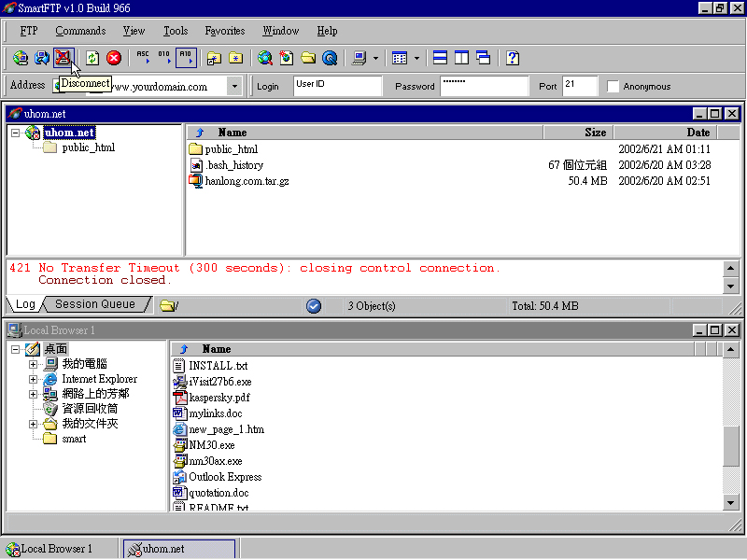This screenshot has height=560, width=747.
Task: Click the log pane scroll-down arrow
Action: (731, 287)
